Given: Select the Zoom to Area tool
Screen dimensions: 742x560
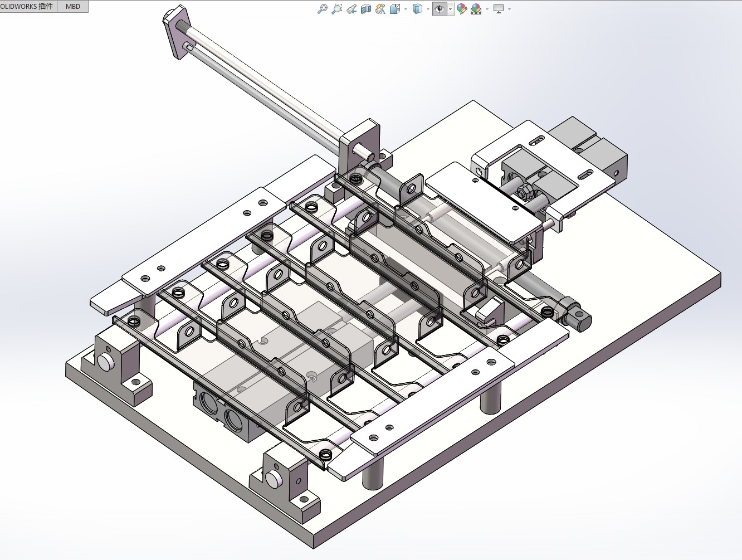Looking at the screenshot, I should pos(336,9).
